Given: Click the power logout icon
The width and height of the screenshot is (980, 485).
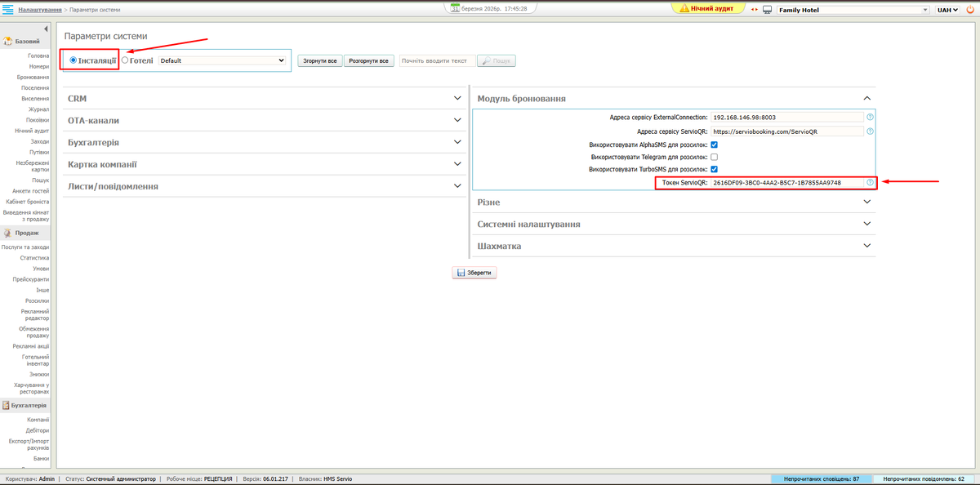Looking at the screenshot, I should pos(969,10).
